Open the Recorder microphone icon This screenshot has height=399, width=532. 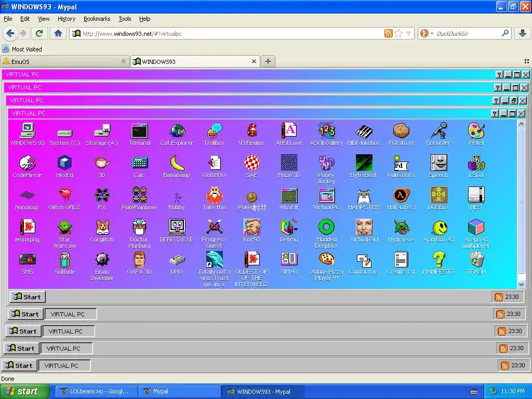point(438,135)
